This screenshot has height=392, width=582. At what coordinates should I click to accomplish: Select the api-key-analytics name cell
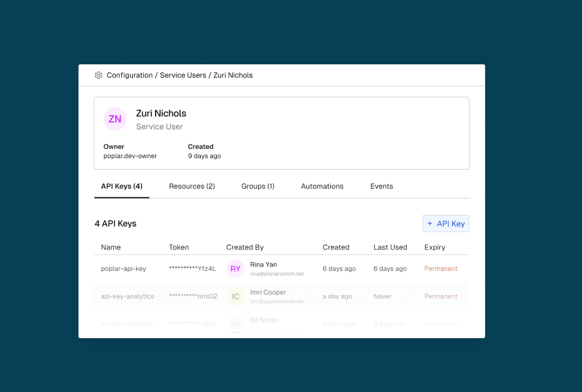click(127, 296)
